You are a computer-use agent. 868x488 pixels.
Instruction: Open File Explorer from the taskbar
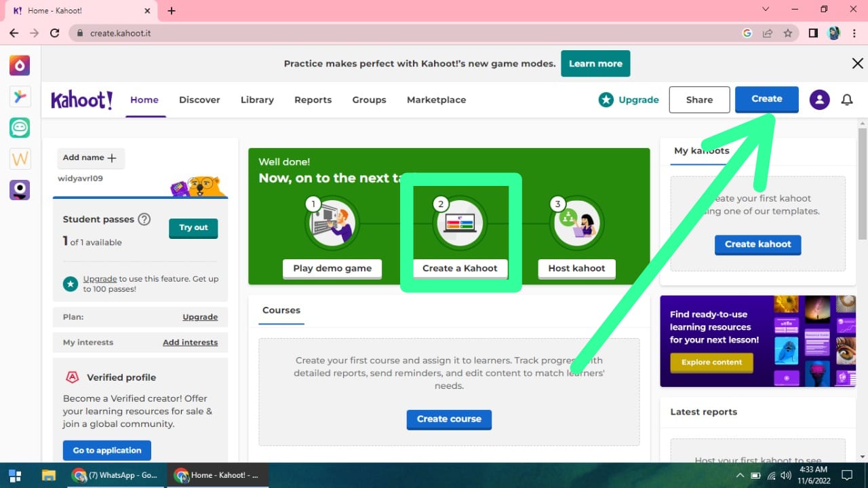pyautogui.click(x=48, y=475)
